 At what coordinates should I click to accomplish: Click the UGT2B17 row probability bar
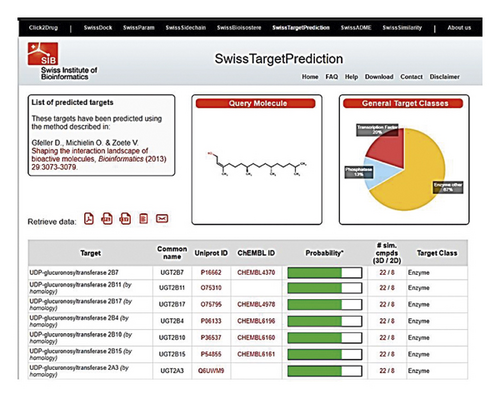point(325,304)
